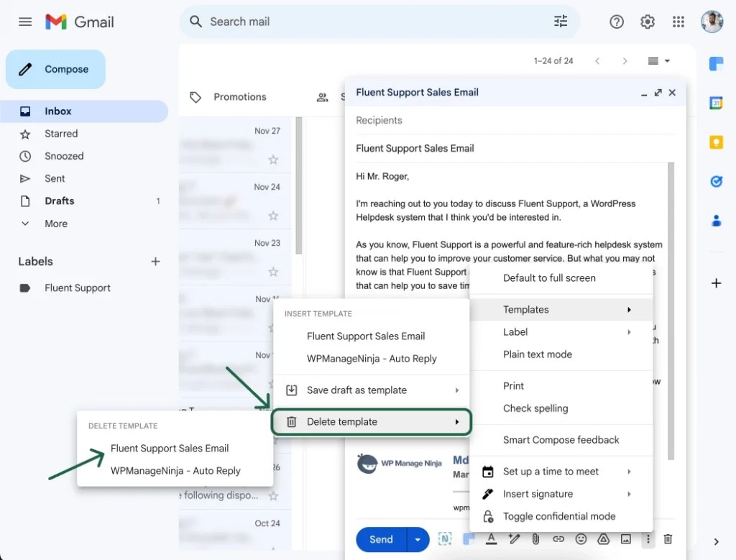The width and height of the screenshot is (736, 560).
Task: Open Google Calendar in the side panel
Action: [716, 103]
